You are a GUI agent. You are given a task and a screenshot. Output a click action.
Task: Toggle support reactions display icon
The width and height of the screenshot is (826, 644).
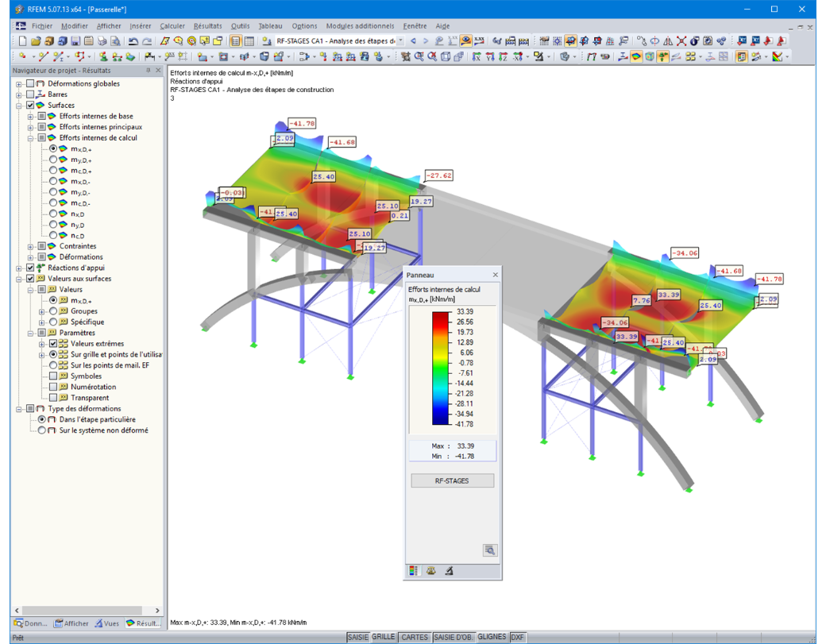[x=662, y=56]
